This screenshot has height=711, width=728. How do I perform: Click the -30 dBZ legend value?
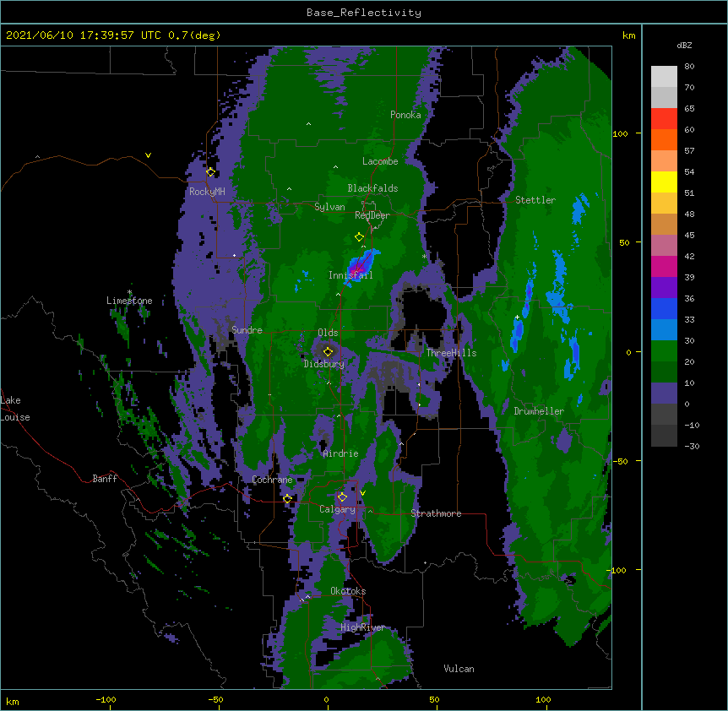(x=692, y=446)
